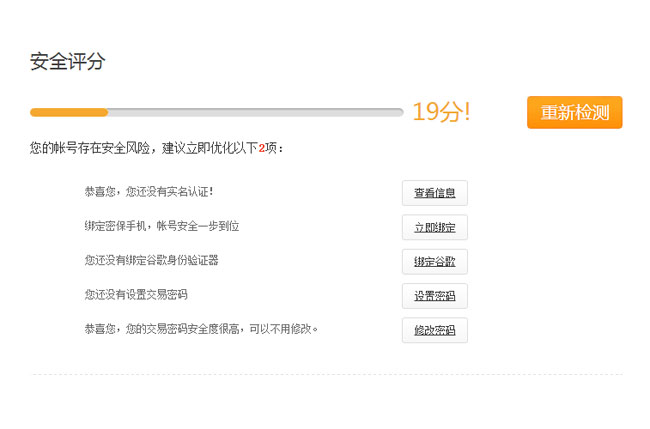The image size is (650, 429).
Task: Click the orange filled part of the security progress bar
Action: (68, 113)
